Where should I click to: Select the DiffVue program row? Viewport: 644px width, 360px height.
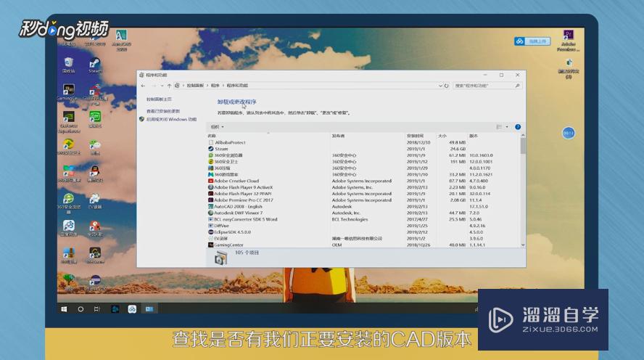[x=363, y=226]
